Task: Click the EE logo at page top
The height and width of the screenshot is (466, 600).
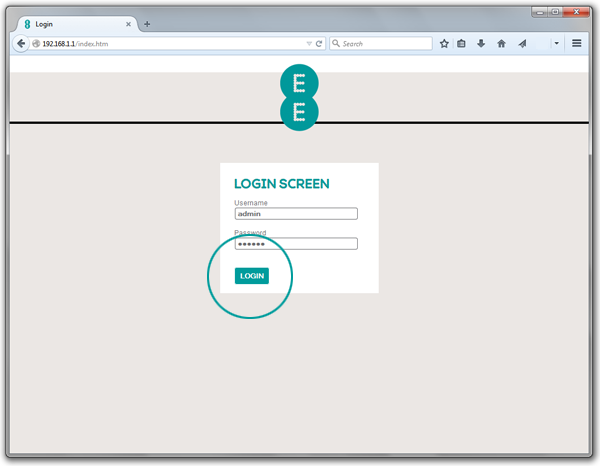Action: point(299,98)
